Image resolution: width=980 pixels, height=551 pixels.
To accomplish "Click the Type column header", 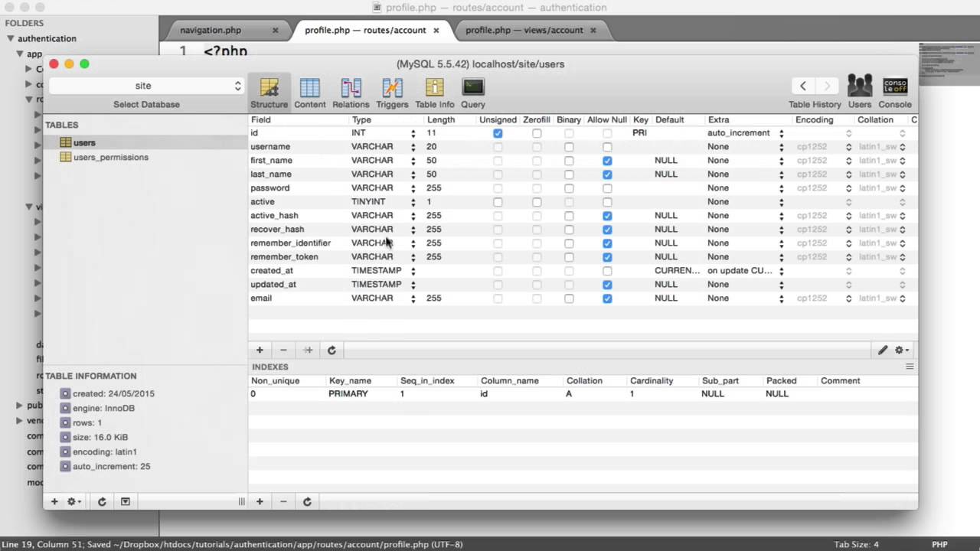I will pos(361,119).
